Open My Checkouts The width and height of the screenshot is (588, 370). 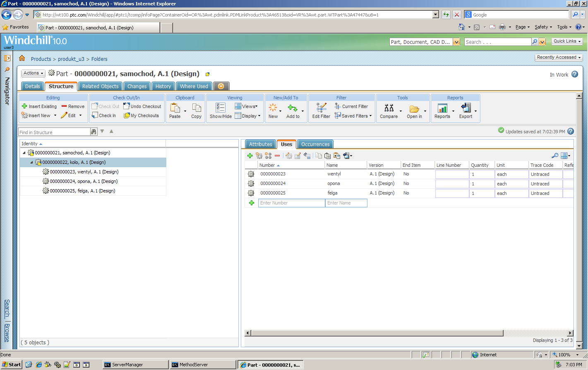(141, 115)
